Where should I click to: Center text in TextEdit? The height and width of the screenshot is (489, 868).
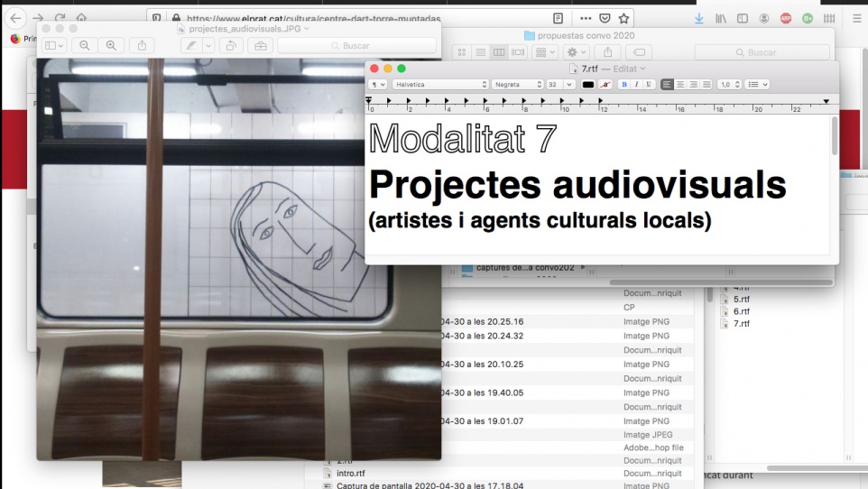679,84
